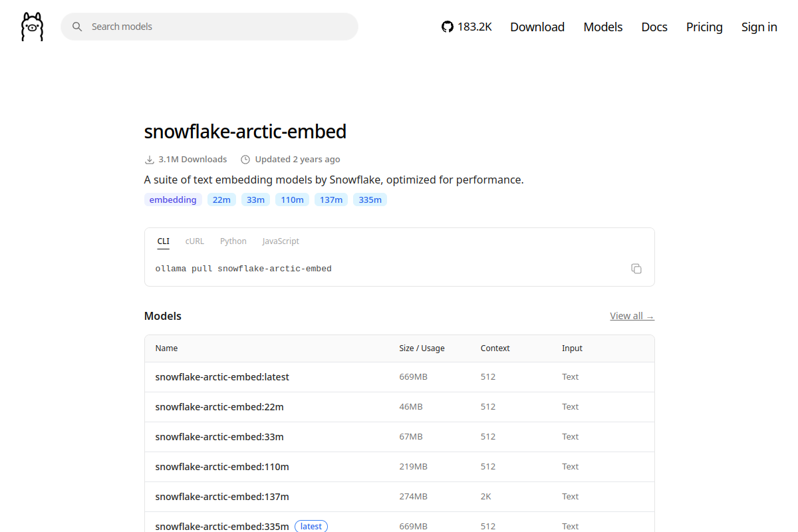Image resolution: width=798 pixels, height=532 pixels.
Task: Click the Models section heading
Action: pyautogui.click(x=163, y=316)
